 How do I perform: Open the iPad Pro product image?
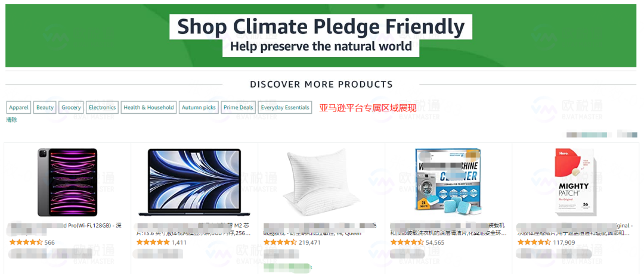pos(67,182)
